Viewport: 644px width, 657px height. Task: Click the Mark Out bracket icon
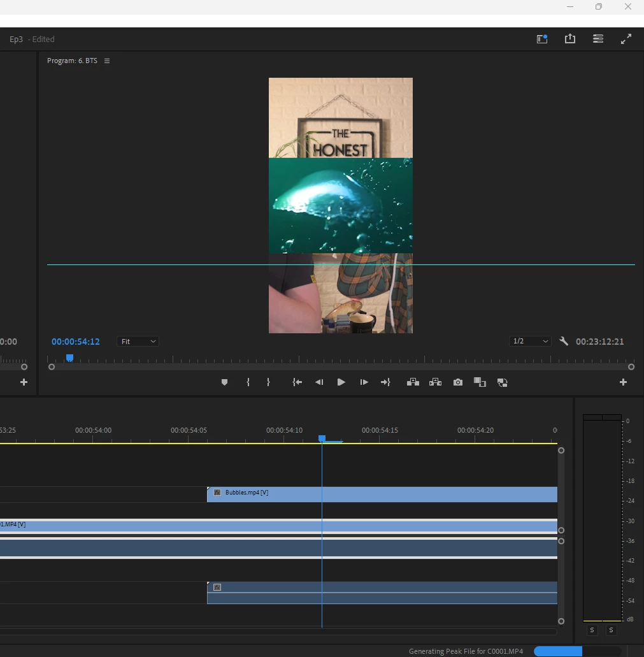pos(268,382)
